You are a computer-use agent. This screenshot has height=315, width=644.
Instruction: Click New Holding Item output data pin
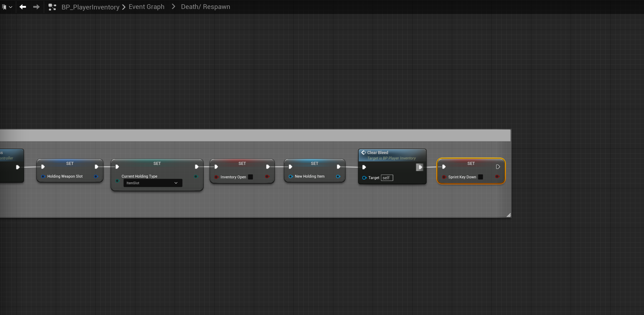click(x=338, y=176)
